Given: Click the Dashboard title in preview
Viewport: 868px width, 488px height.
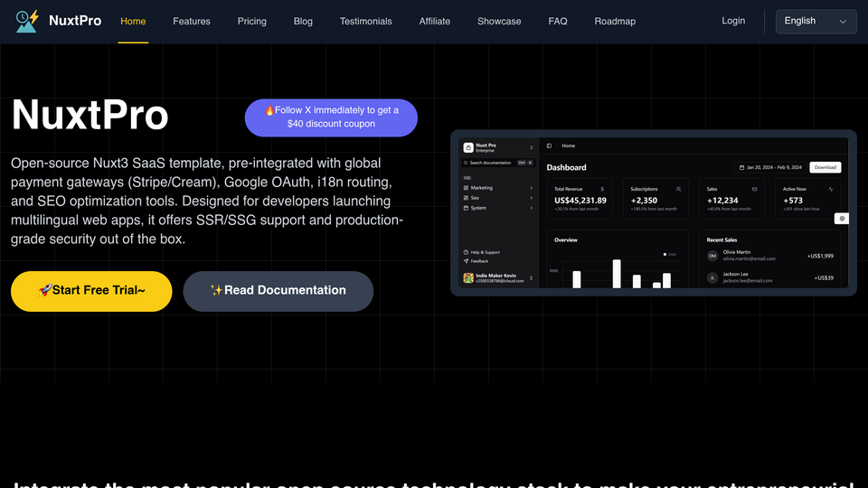Looking at the screenshot, I should pyautogui.click(x=566, y=168).
